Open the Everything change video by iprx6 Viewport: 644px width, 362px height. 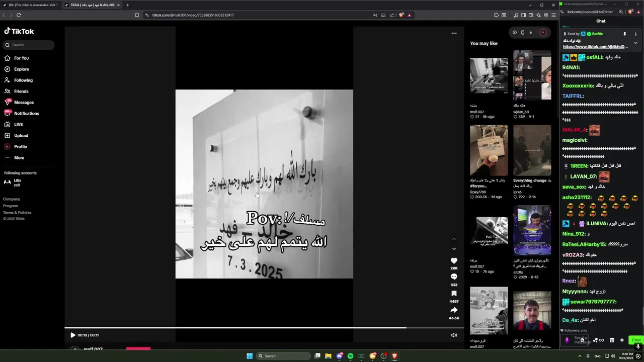pyautogui.click(x=532, y=150)
